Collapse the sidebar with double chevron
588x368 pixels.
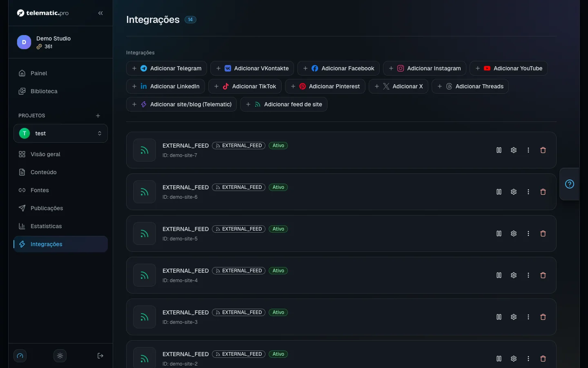pyautogui.click(x=100, y=13)
